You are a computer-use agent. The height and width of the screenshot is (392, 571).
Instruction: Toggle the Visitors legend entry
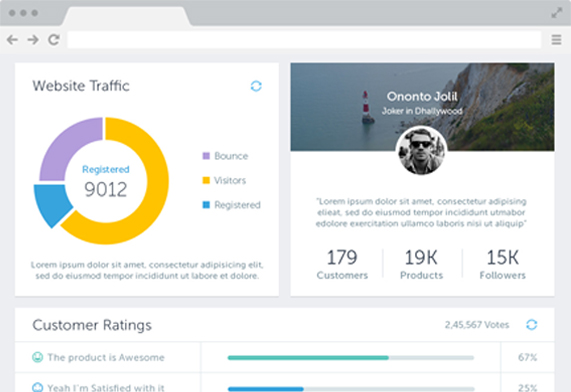pos(224,180)
